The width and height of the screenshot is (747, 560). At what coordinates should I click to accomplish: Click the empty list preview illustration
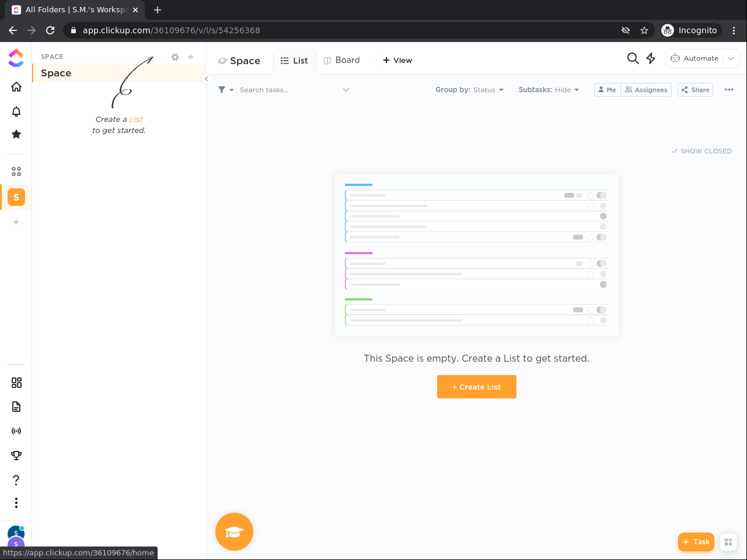477,255
